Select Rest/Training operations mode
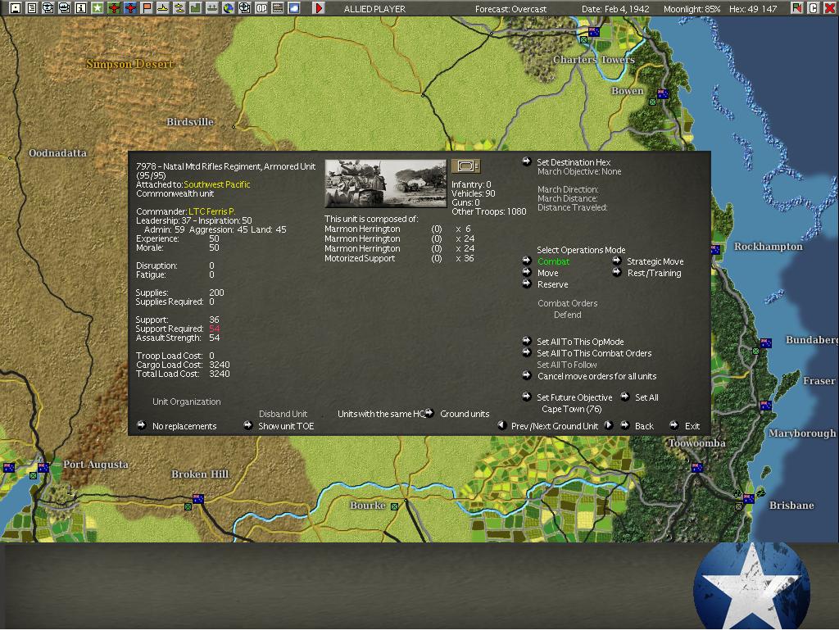 [x=654, y=273]
